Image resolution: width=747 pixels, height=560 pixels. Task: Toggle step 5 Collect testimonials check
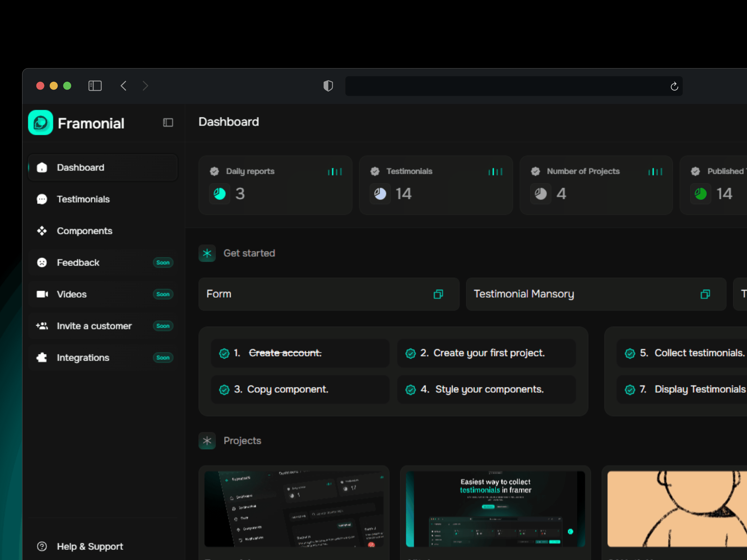[x=630, y=353]
